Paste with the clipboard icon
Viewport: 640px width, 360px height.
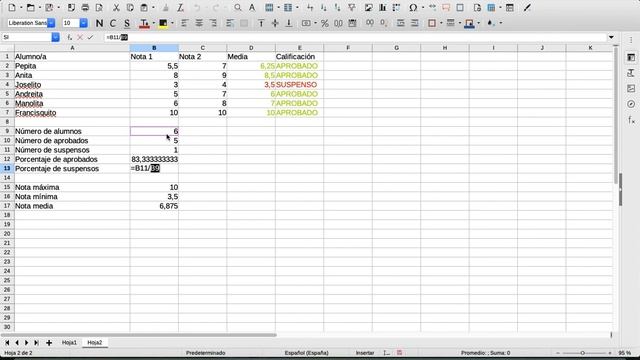coord(144,8)
